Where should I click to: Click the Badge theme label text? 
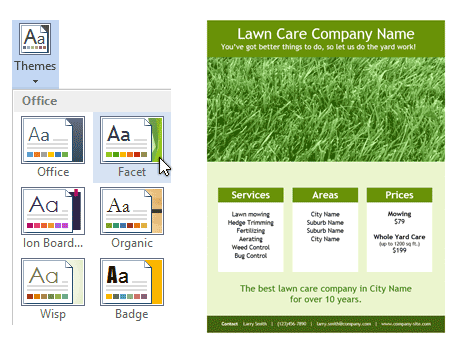(x=132, y=314)
